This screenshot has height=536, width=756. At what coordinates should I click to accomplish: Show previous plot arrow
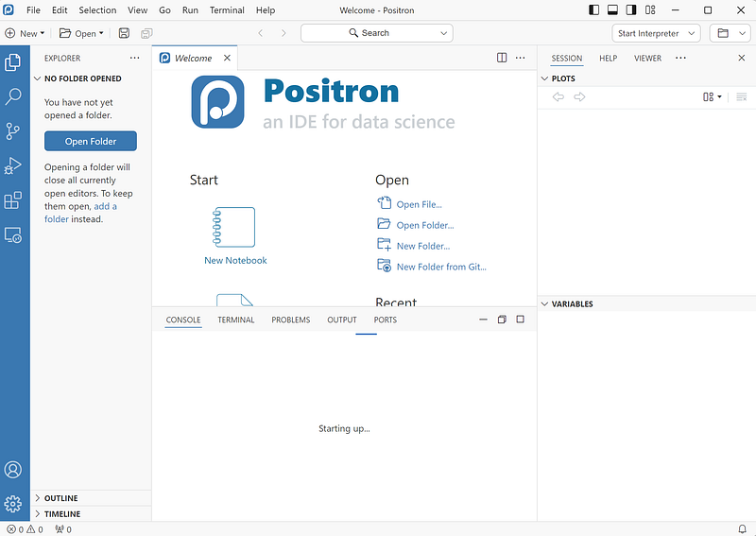558,97
